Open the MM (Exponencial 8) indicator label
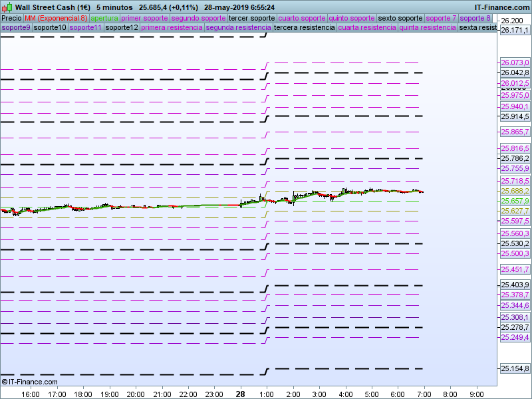The height and width of the screenshot is (399, 532). [56, 18]
